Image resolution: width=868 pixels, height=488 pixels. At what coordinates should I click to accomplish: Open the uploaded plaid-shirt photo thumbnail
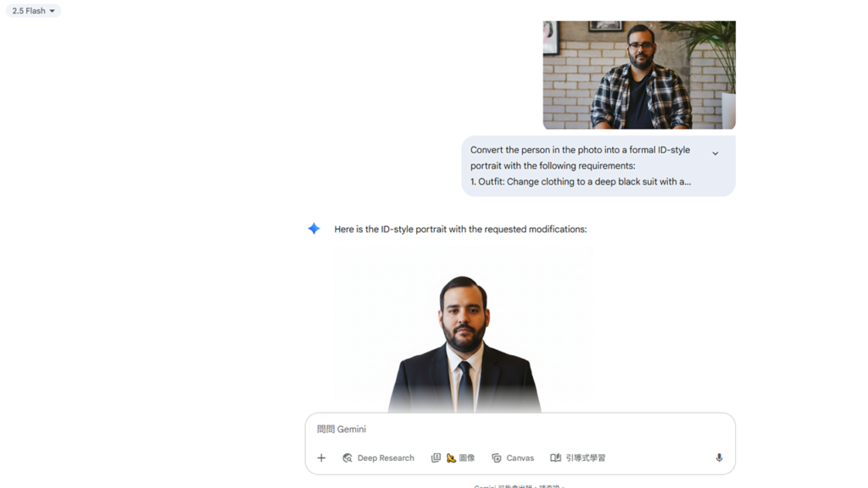[639, 75]
